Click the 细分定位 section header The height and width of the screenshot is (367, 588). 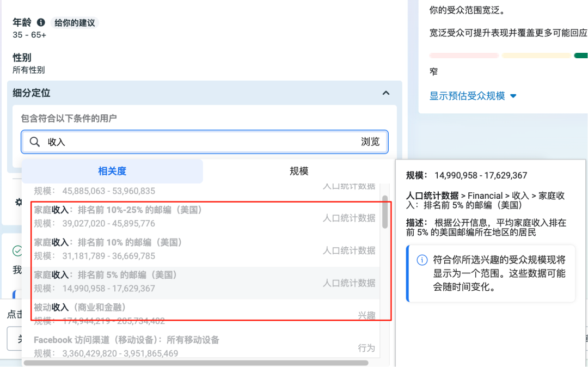coord(204,93)
